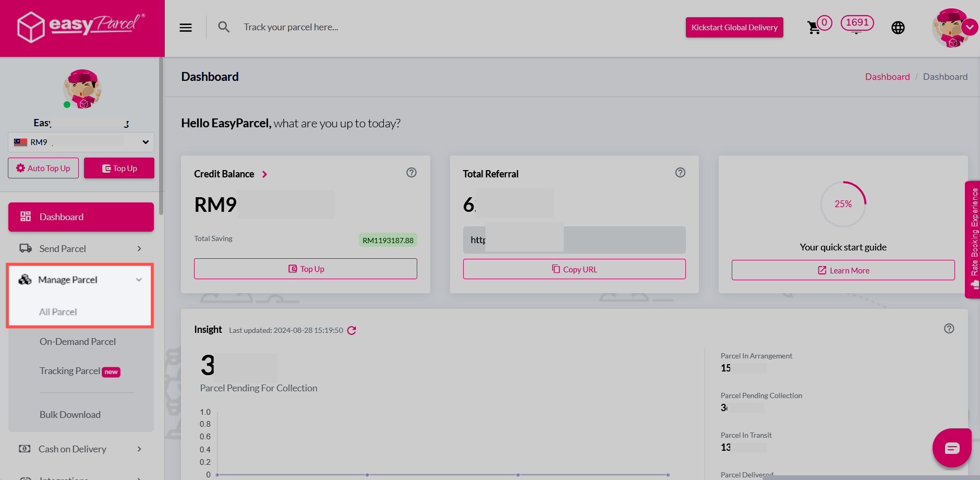This screenshot has width=980, height=480.
Task: Click the Send Parcel truck icon
Action: click(x=26, y=248)
